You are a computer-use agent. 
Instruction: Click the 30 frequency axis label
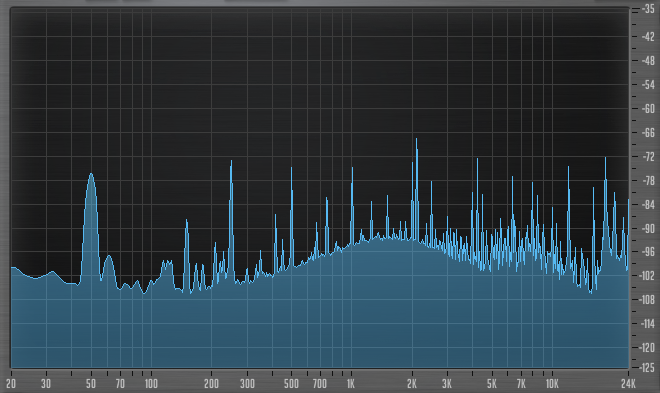coord(46,384)
